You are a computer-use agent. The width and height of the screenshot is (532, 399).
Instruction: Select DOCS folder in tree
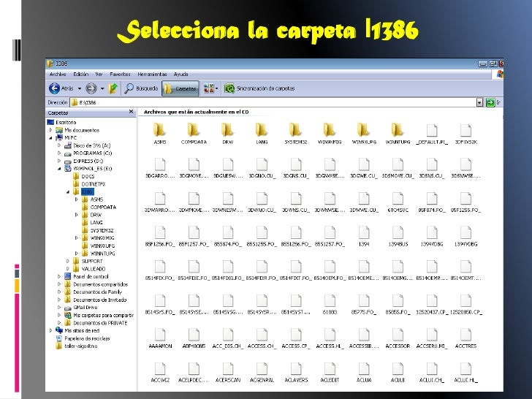click(88, 176)
